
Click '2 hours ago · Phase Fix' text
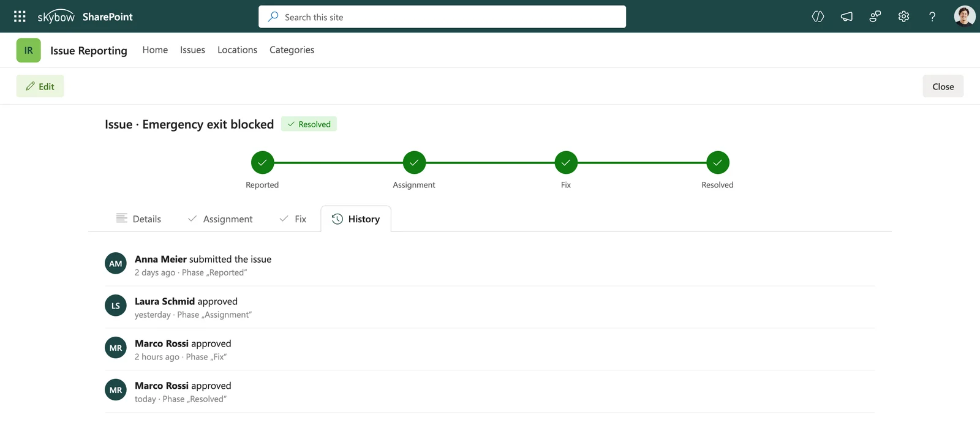(x=181, y=358)
